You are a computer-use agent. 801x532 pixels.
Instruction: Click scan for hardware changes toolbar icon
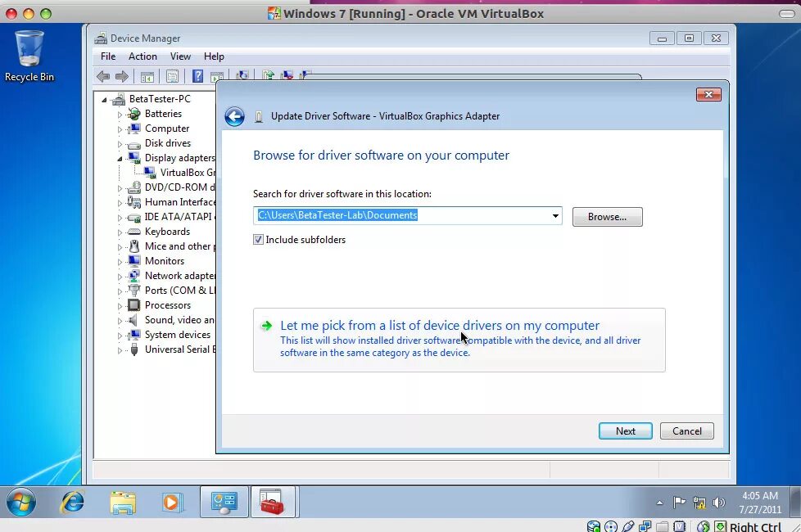(x=242, y=75)
